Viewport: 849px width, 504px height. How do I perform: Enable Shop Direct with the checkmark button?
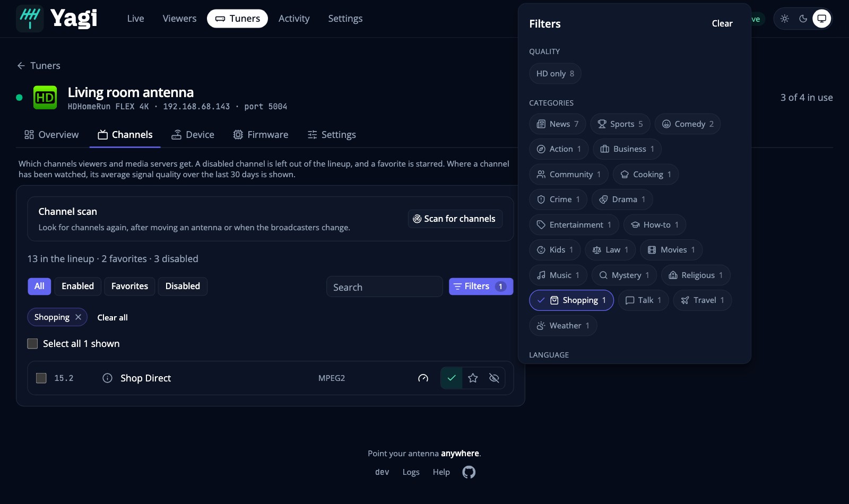pyautogui.click(x=452, y=378)
